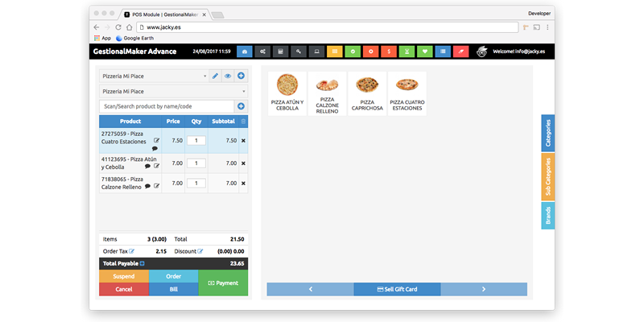Open the App bookmarks shortcut
Viewport: 644px width, 322px height.
coord(103,38)
